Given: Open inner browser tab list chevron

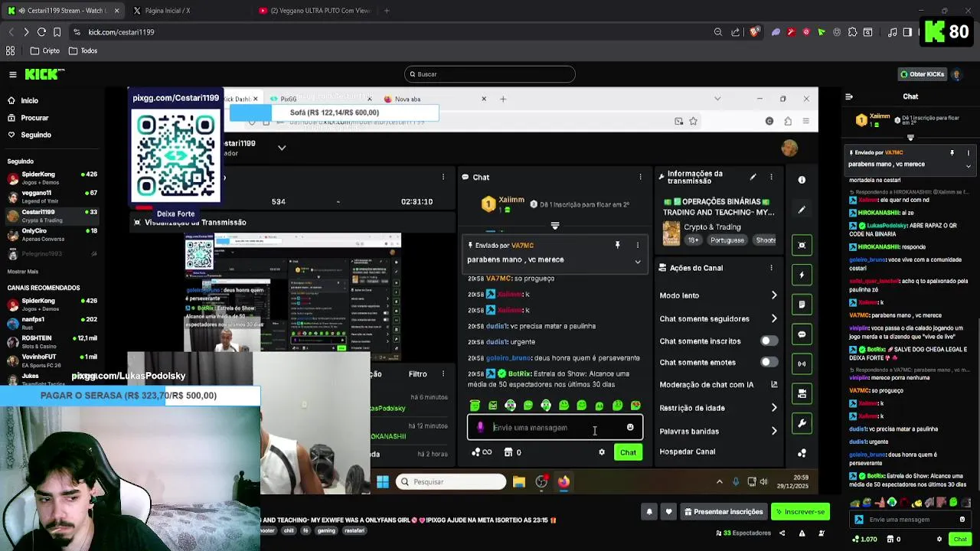Looking at the screenshot, I should coord(717,99).
